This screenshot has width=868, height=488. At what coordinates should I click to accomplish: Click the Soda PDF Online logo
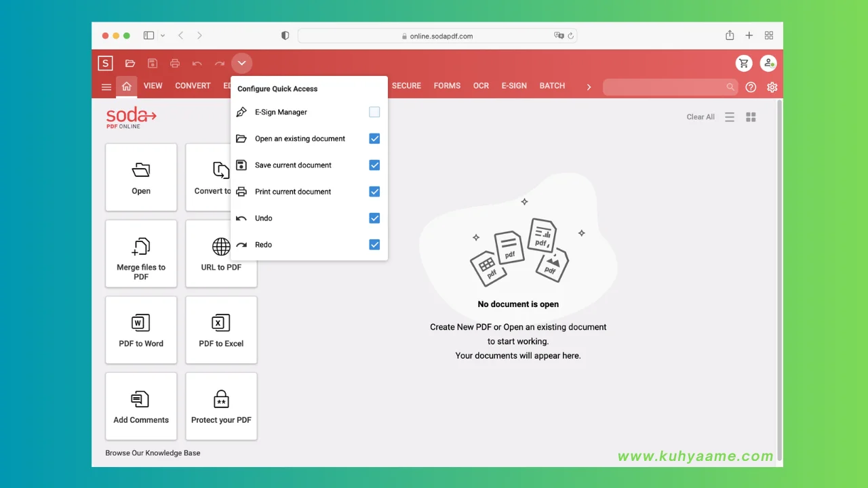pyautogui.click(x=131, y=117)
